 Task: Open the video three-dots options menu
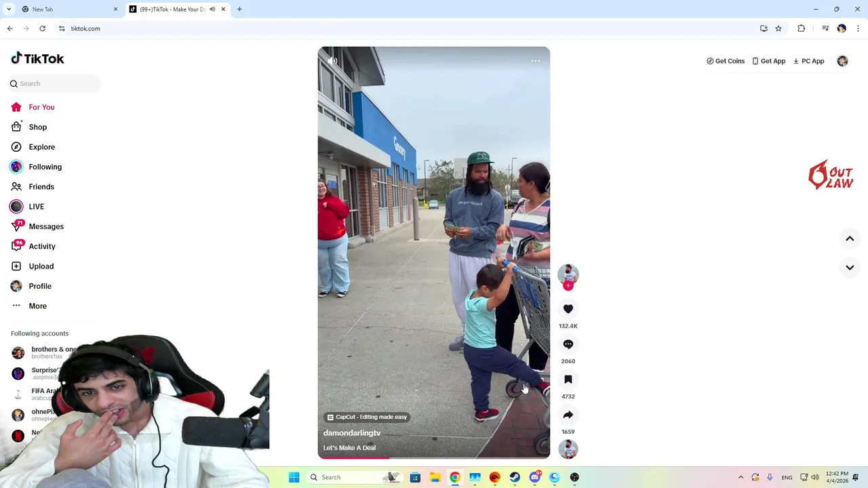click(536, 61)
